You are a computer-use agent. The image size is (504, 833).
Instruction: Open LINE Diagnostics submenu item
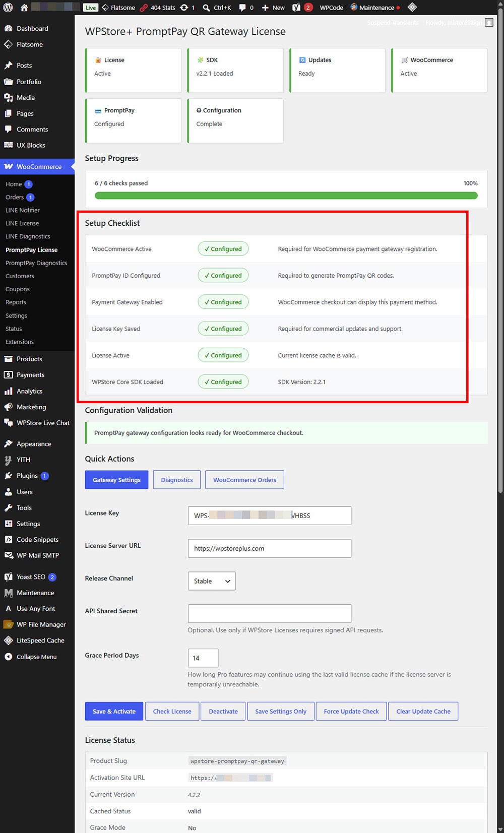point(28,237)
